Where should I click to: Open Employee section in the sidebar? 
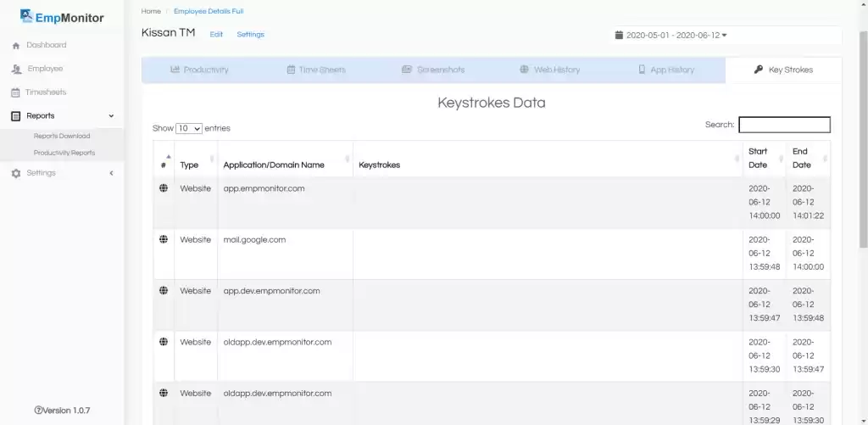pos(46,69)
